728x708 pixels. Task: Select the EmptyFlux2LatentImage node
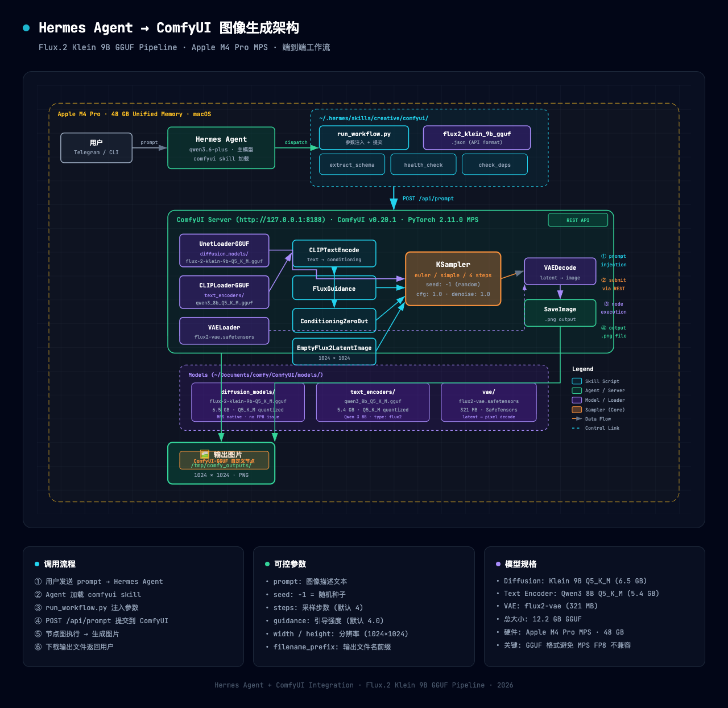334,351
